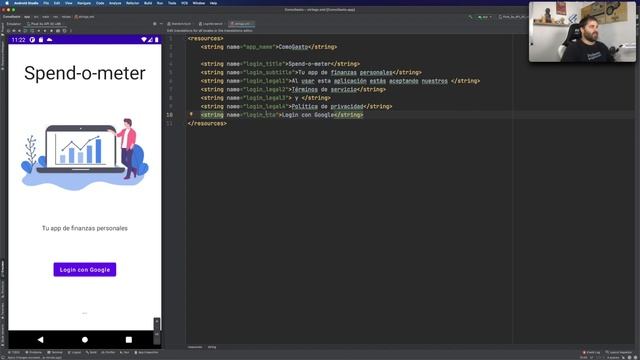Click the app breadcrumb in navigation bar
The height and width of the screenshot is (360, 640).
tap(27, 17)
